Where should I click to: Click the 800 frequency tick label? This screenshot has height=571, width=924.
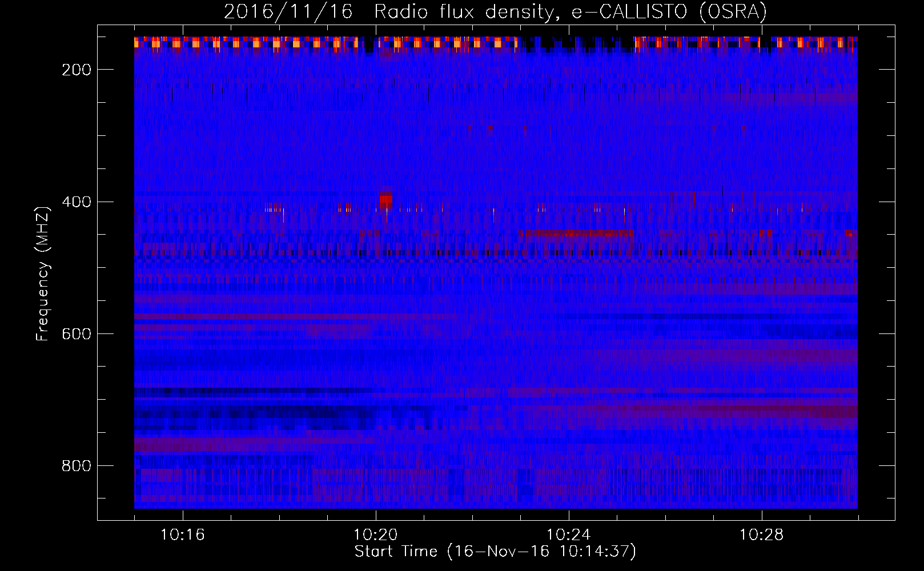point(76,466)
